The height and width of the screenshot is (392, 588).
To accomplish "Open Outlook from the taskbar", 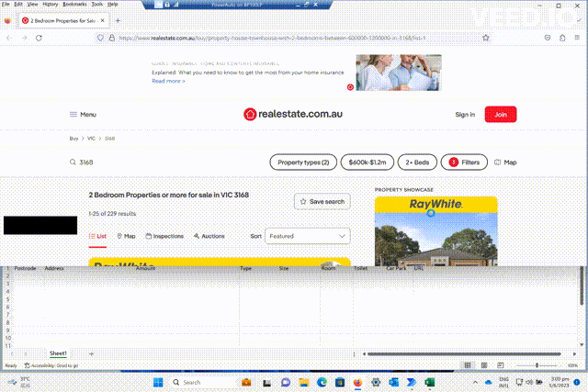I will 394,382.
